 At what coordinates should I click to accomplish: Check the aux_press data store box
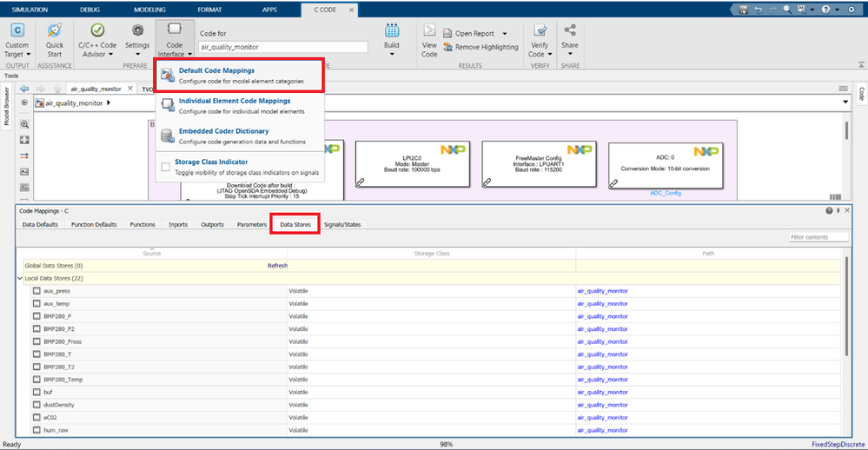click(x=36, y=291)
